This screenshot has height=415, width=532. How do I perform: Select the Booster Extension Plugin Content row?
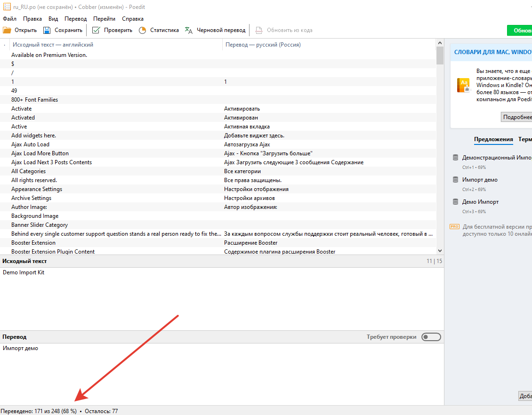218,251
